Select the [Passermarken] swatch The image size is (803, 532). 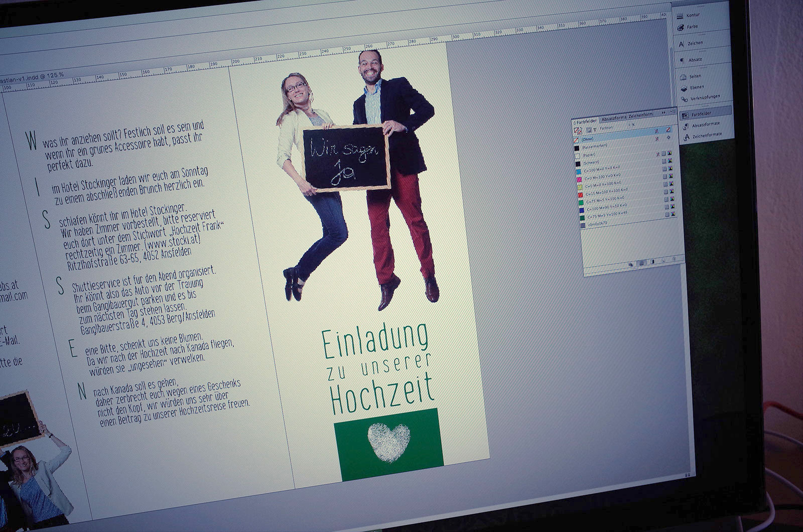pyautogui.click(x=623, y=143)
